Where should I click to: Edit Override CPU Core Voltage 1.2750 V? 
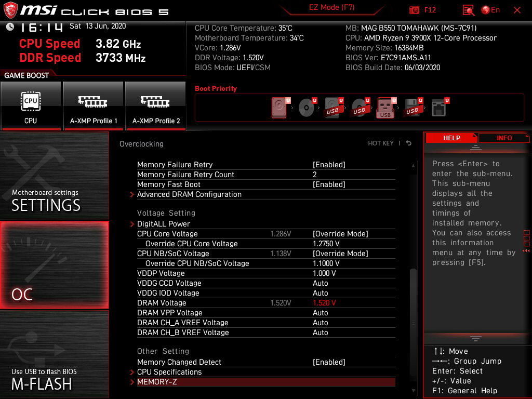(326, 244)
